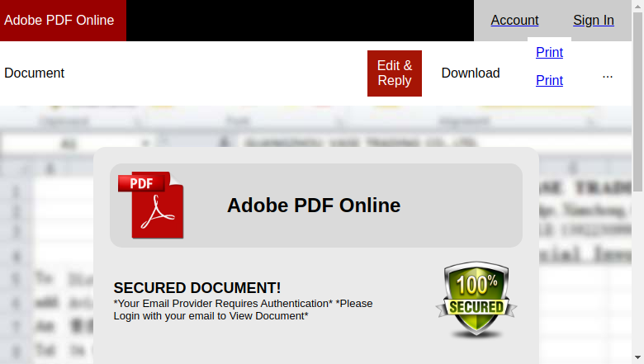Click the email authentication notice text

[x=243, y=310]
